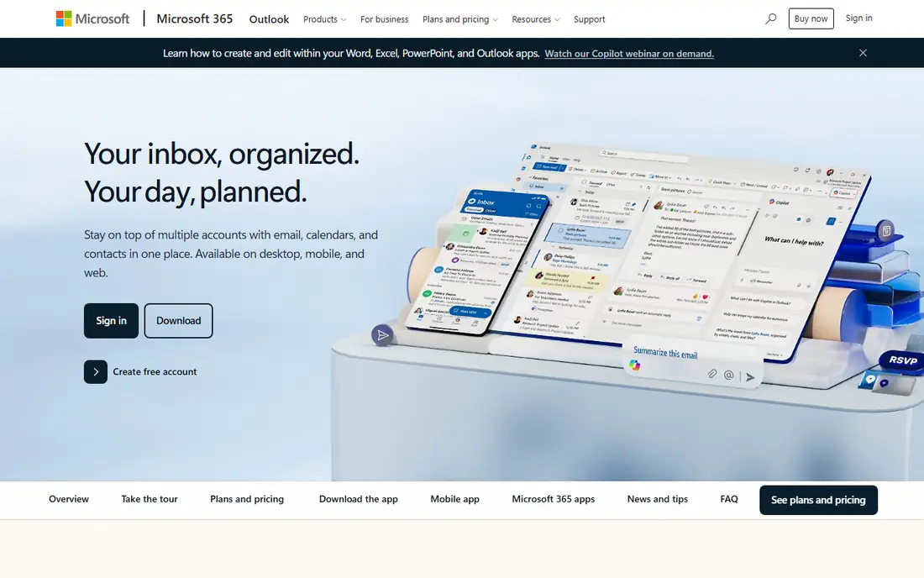The height and width of the screenshot is (578, 924).
Task: Click the Buy now button
Action: (811, 18)
